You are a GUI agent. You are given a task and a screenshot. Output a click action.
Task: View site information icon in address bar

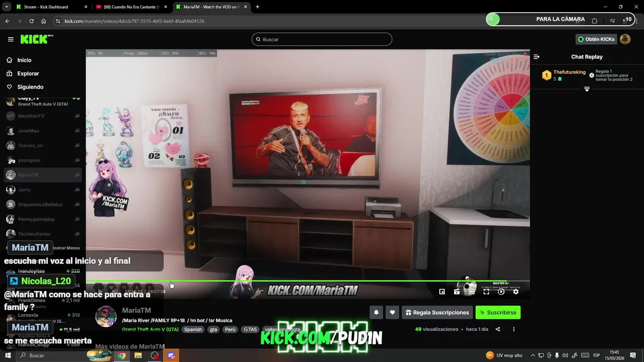(58, 21)
